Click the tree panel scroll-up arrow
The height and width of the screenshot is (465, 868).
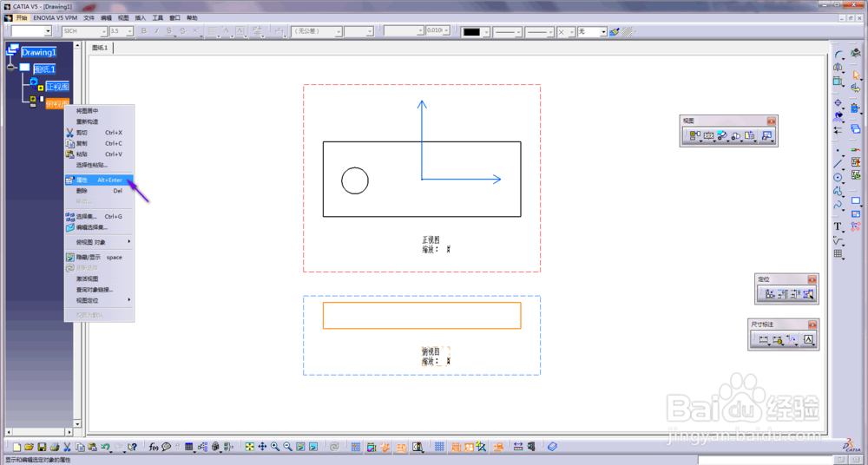click(77, 46)
